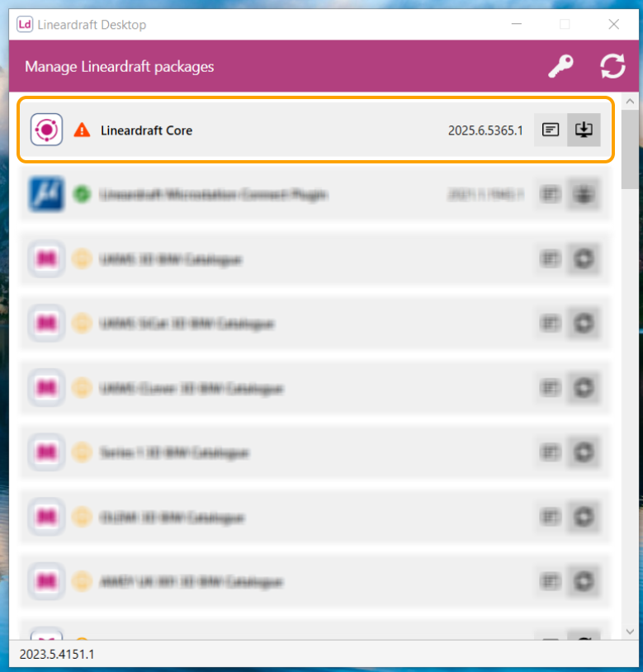Open release notes for Lineardraft Core

pos(551,130)
